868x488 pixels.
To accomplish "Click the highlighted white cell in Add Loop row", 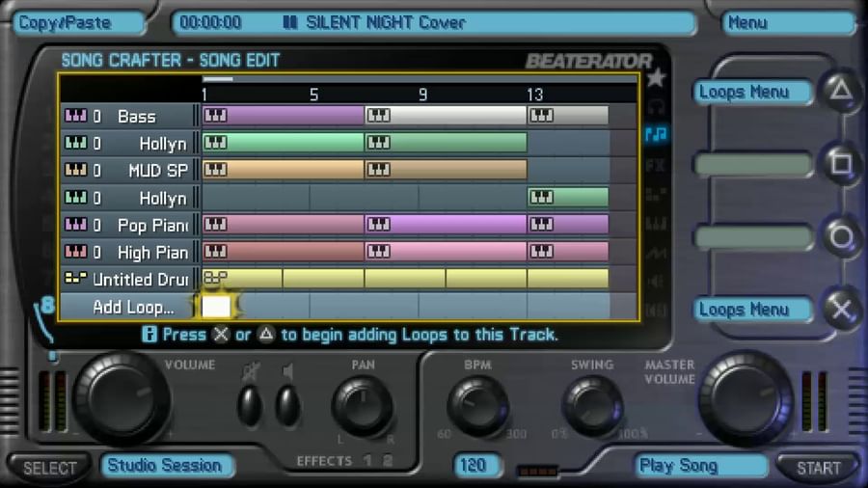I will (216, 306).
